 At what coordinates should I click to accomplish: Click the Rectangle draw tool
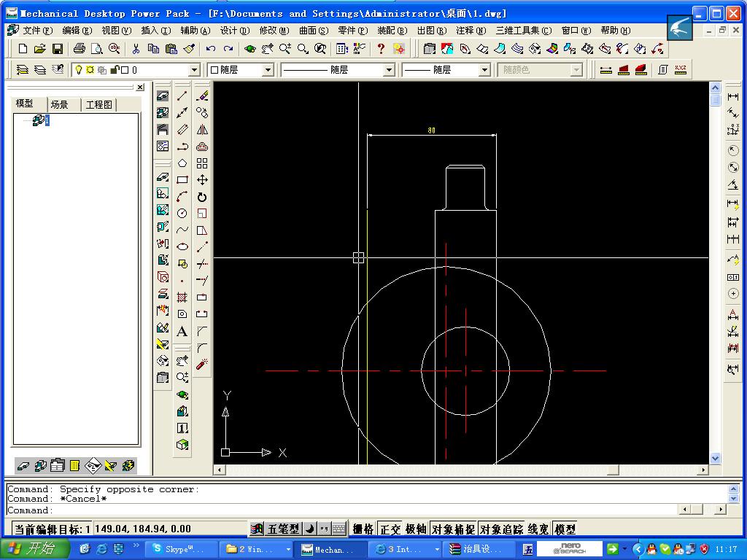[x=182, y=179]
